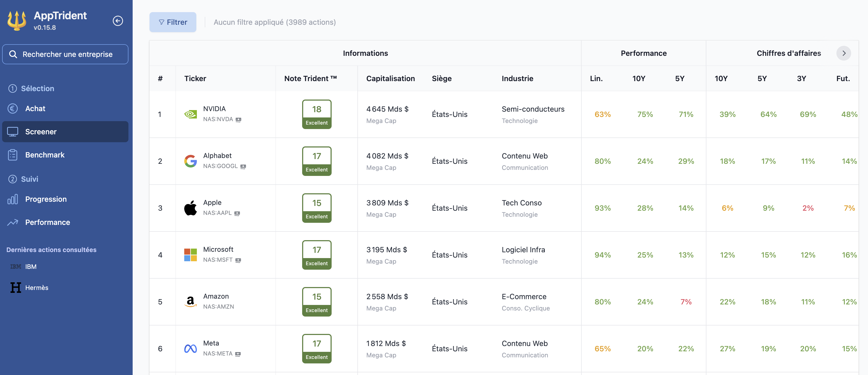
Task: Click the Amazon logo icon
Action: coord(190,302)
